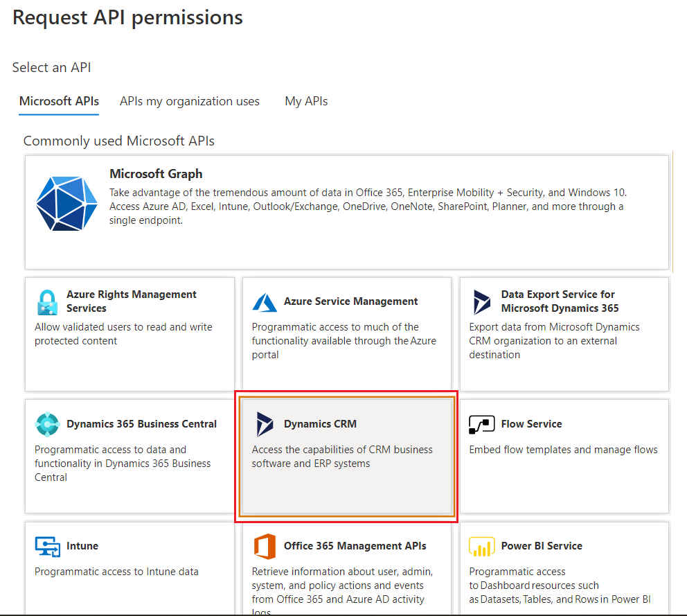This screenshot has width=687, height=616.
Task: Click 'Embed flow templates and manage flows' text
Action: 564,450
